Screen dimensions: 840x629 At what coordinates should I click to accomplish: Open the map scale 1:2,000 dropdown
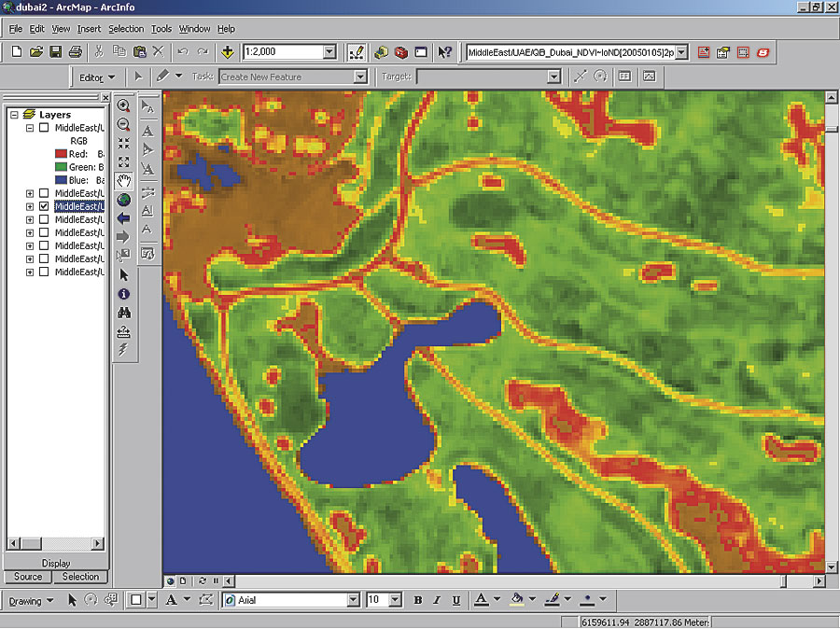tap(329, 52)
